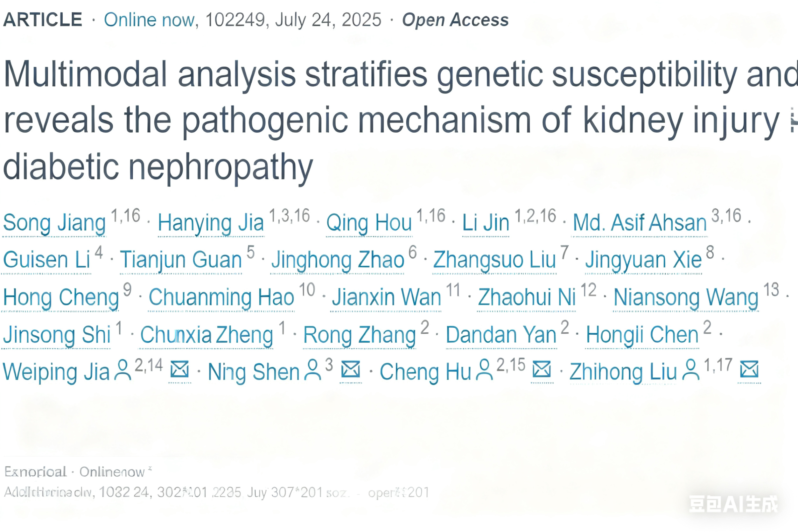The image size is (798, 532).
Task: Click author name Jinghong Zhao
Action: (338, 260)
